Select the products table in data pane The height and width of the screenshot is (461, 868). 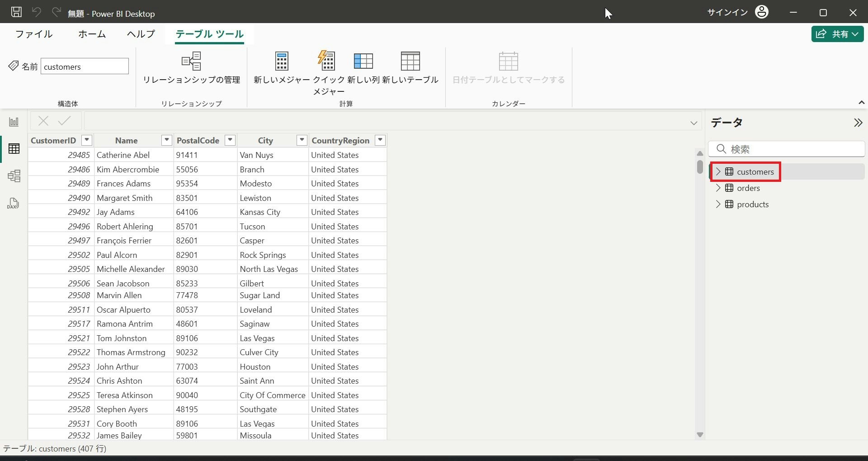[x=753, y=204]
